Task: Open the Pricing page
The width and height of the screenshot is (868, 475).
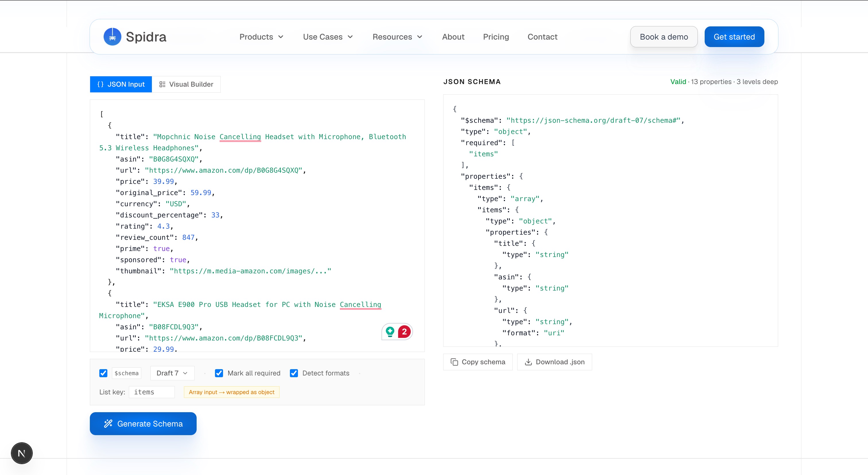Action: 496,37
